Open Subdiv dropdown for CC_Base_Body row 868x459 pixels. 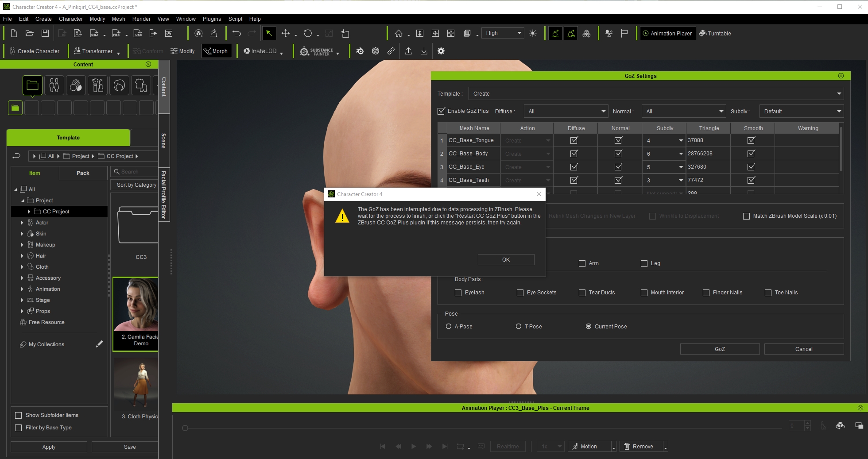coord(664,154)
